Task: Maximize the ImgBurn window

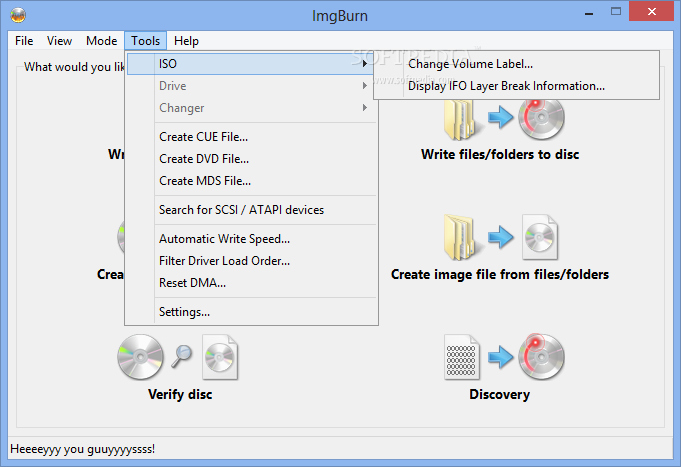Action: coord(616,12)
